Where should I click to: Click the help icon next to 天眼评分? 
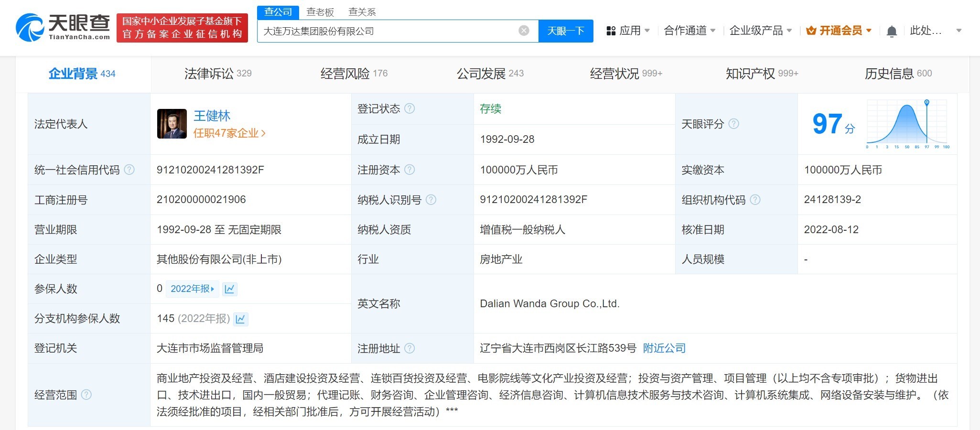(733, 124)
